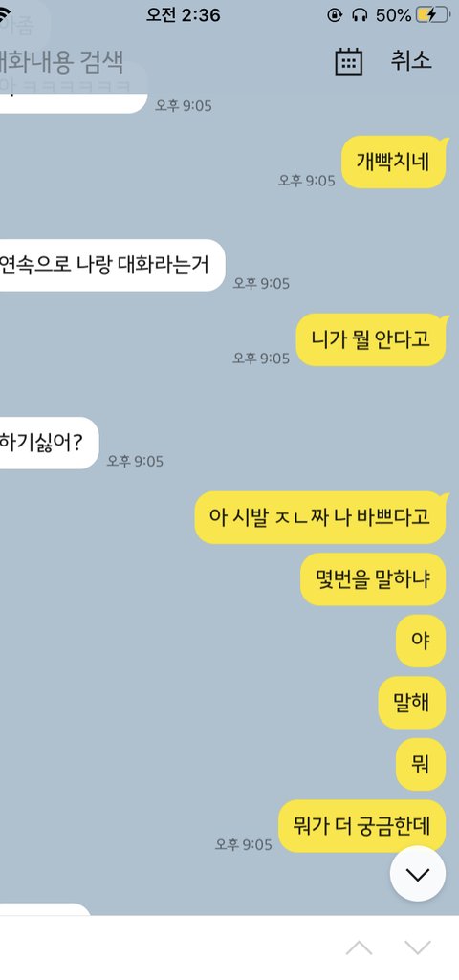
Task: Tap the battery charging indicator
Action: coord(433,15)
